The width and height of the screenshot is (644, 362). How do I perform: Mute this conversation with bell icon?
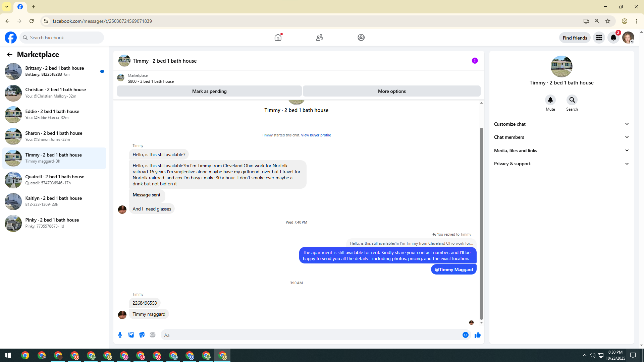click(550, 100)
